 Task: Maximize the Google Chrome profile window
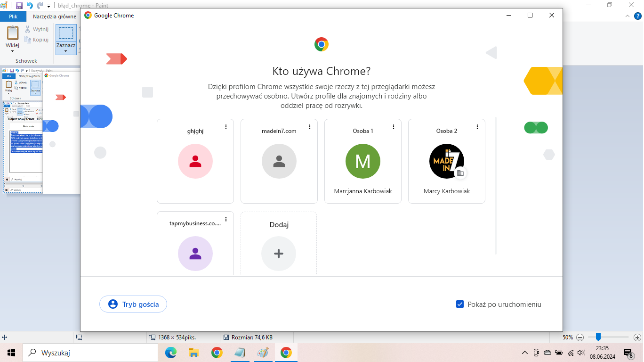(530, 15)
